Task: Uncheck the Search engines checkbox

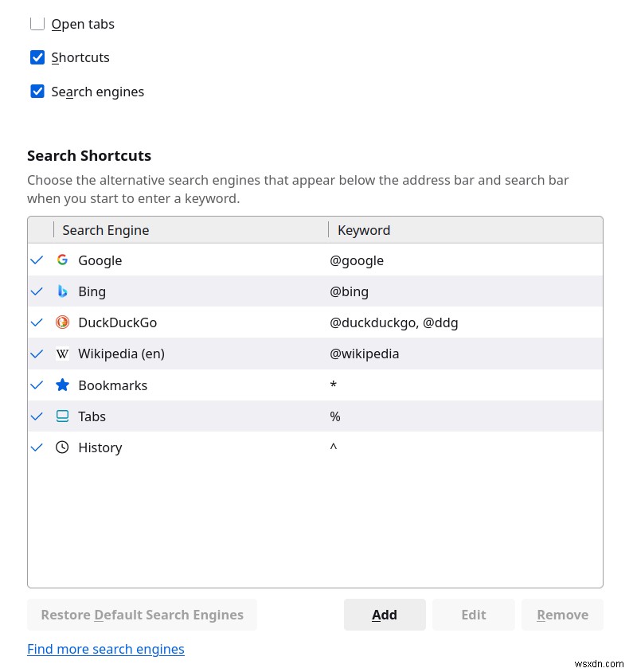Action: [x=37, y=92]
